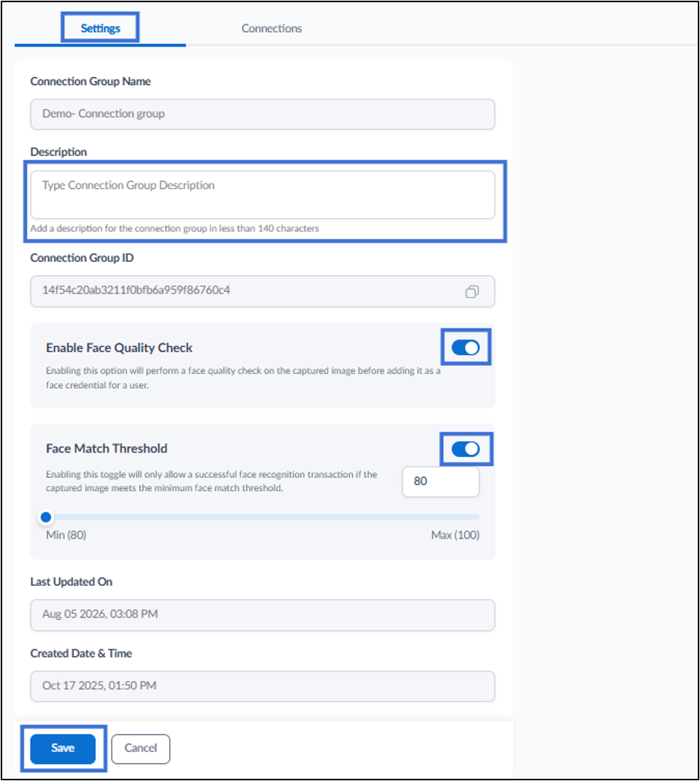Click the 'Min (80)' slider label
This screenshot has height=781, width=700.
point(66,535)
